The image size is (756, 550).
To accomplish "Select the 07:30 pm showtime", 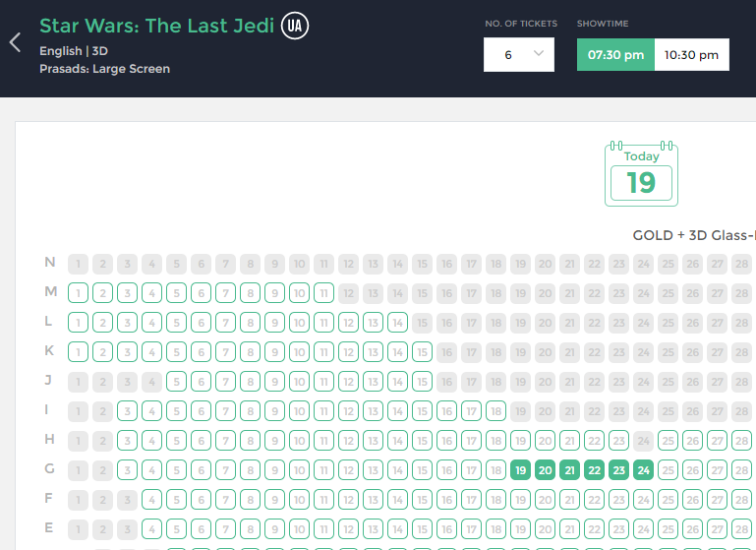I will pos(615,55).
